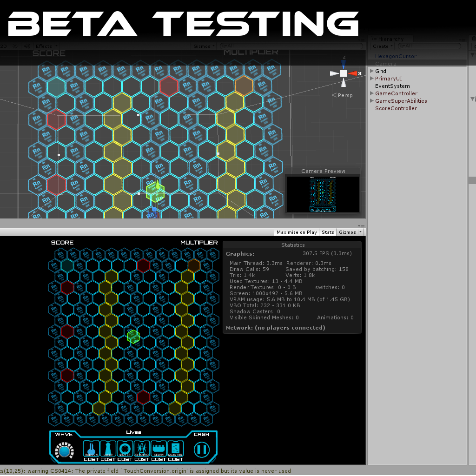Click the 307.5 FPS readout
This screenshot has height=476, width=476.
coord(327,253)
